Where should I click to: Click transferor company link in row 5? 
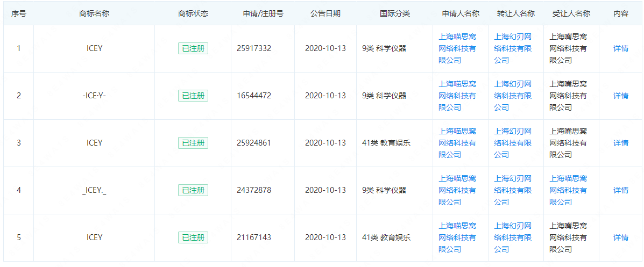pyautogui.click(x=513, y=237)
